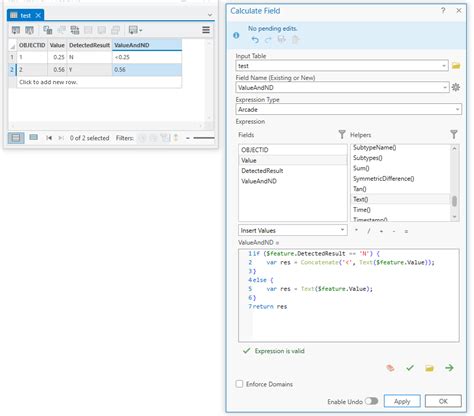Toggle the Enable Undo switch

pyautogui.click(x=372, y=401)
